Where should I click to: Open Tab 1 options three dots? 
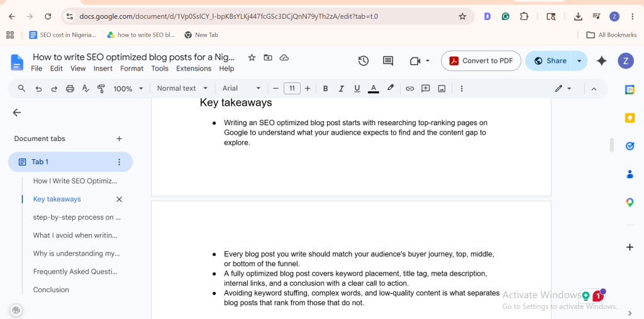(x=119, y=162)
